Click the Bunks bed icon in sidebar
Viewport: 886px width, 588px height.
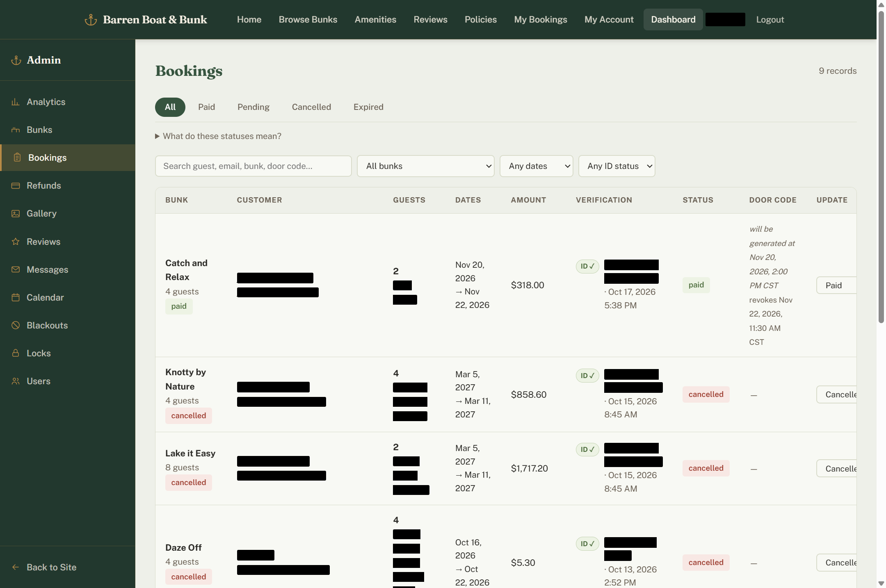tap(16, 130)
